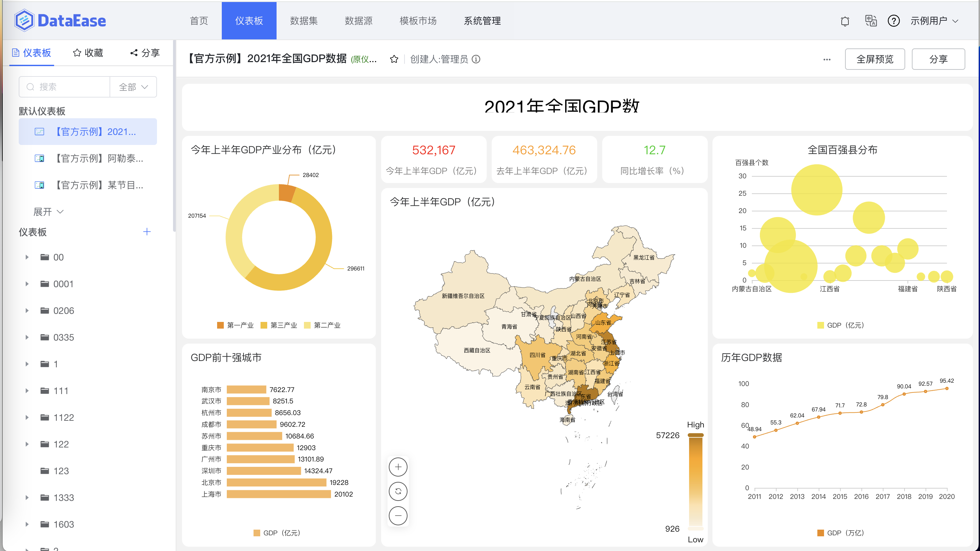Click the 阿勒泰 dashboard icon
980x551 pixels.
pyautogui.click(x=39, y=158)
